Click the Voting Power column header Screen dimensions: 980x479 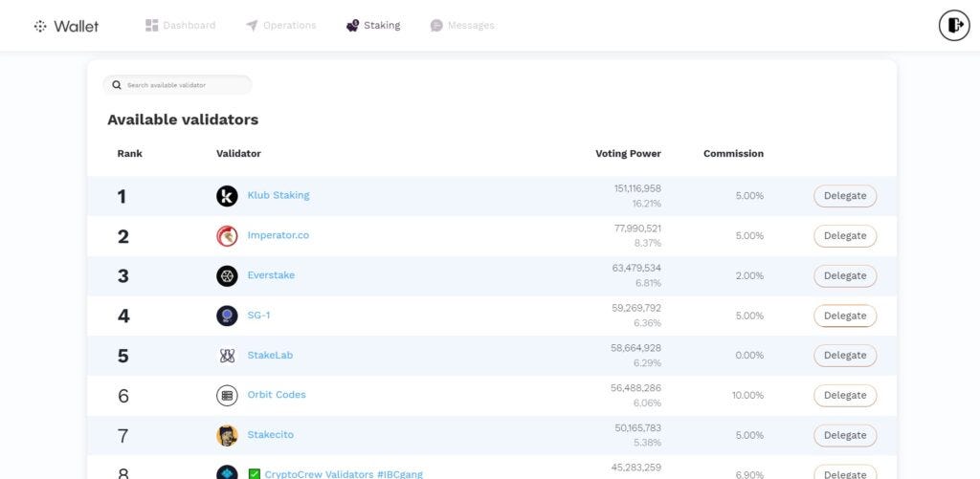coord(628,154)
